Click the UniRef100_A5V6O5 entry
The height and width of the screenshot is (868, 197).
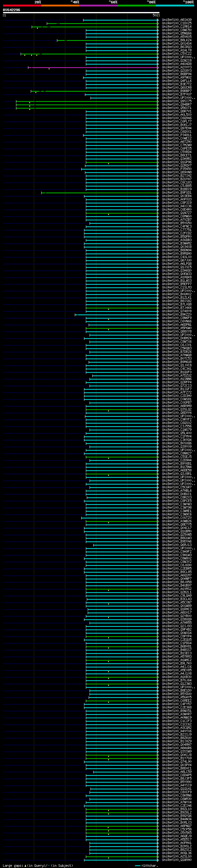[x=176, y=37]
